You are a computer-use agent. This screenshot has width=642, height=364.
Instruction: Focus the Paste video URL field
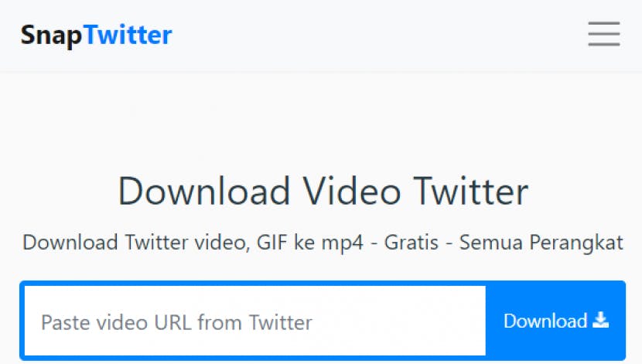coord(255,321)
